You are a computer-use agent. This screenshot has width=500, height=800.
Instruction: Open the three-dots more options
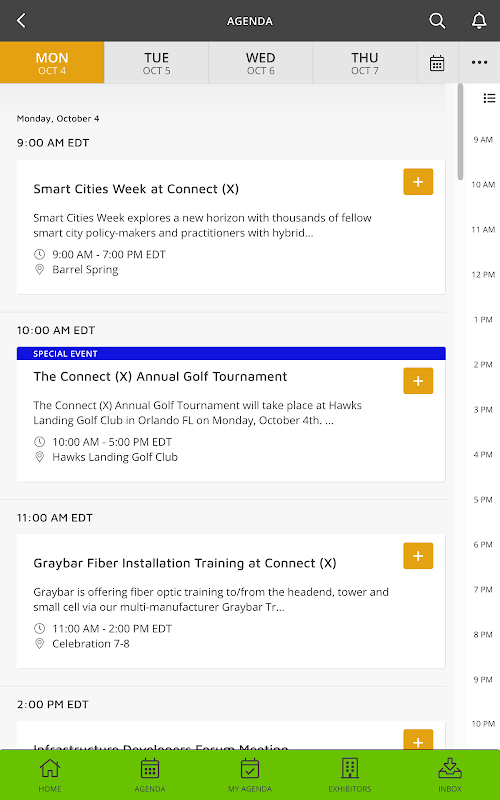coord(479,63)
